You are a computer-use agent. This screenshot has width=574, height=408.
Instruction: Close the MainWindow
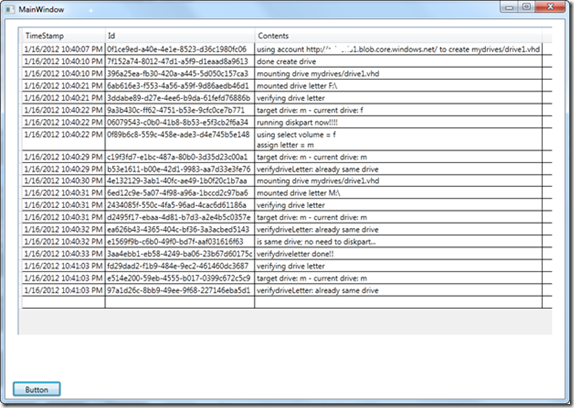pyautogui.click(x=550, y=7)
